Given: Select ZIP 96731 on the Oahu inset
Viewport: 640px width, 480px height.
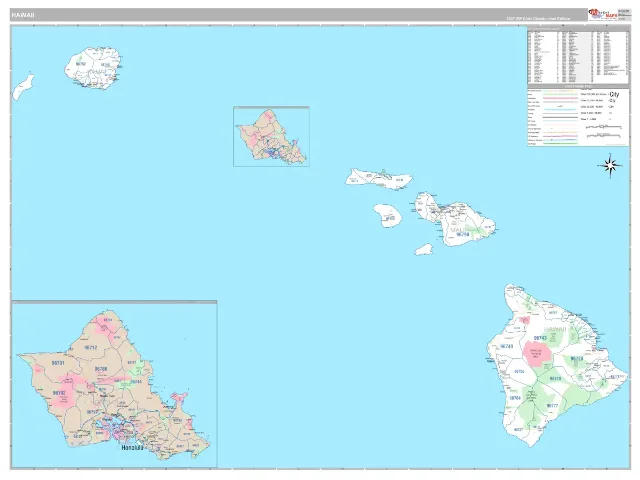Looking at the screenshot, I should point(58,362).
